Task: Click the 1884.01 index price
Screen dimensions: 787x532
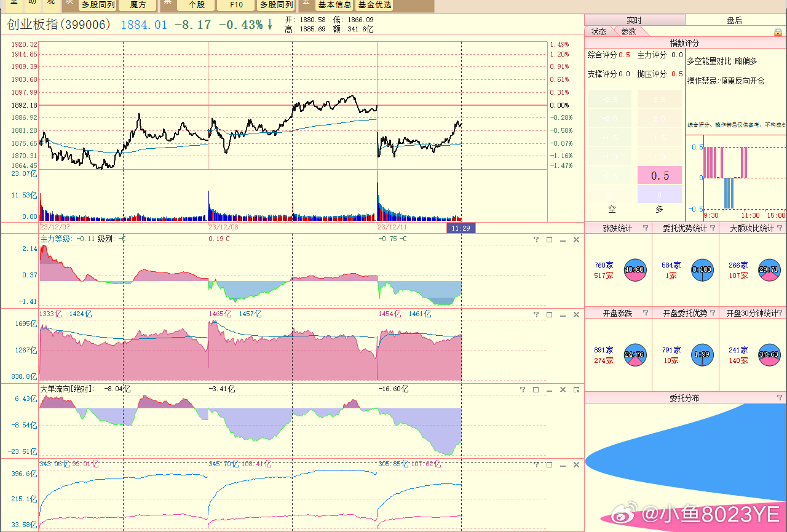Action: pos(144,25)
